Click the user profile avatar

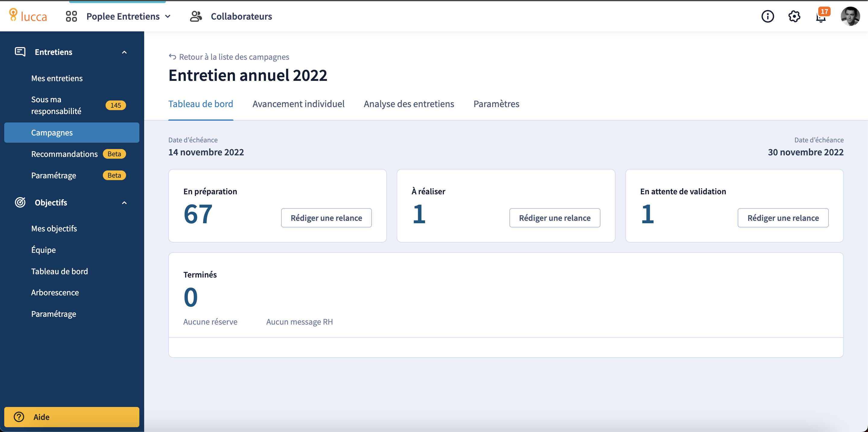click(x=850, y=16)
